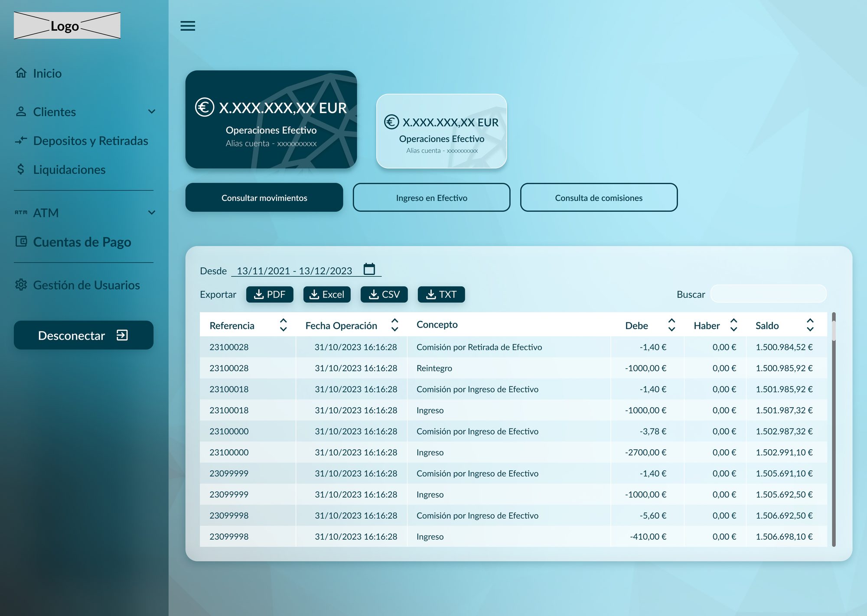Click the ATM icon in sidebar
The image size is (867, 616).
click(21, 212)
